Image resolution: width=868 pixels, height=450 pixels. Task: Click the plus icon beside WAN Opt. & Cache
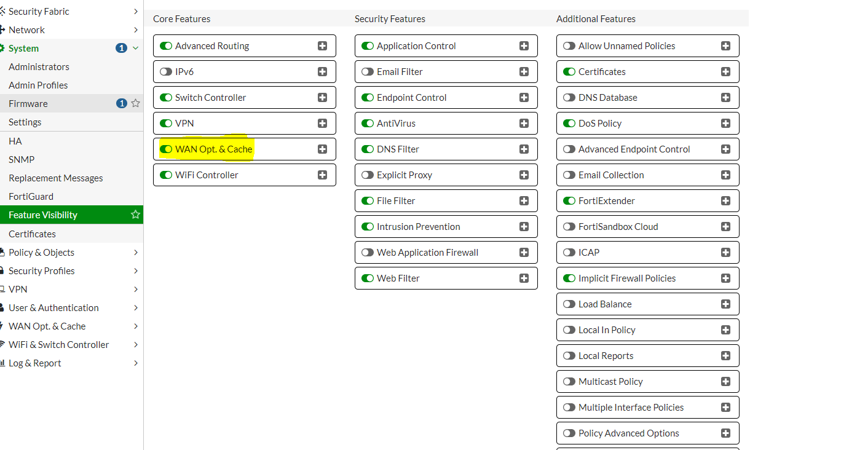322,149
